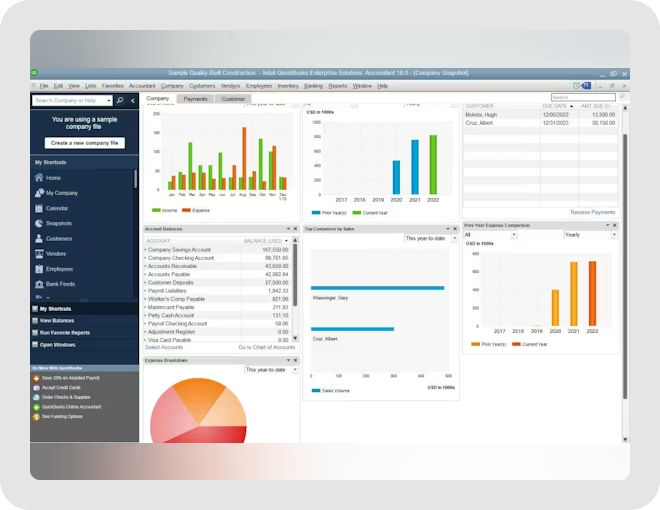Open the Bank Feeds shortcut

pos(55,284)
